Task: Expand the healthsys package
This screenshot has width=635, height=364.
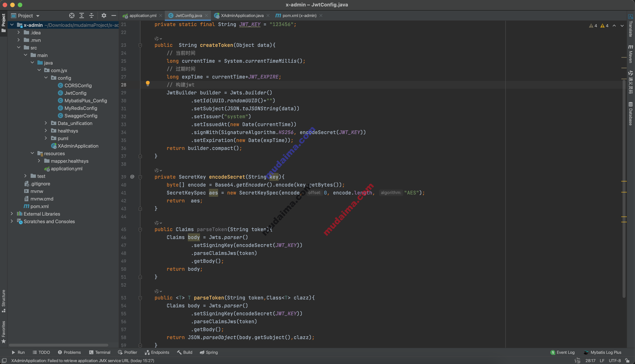Action: (46, 130)
